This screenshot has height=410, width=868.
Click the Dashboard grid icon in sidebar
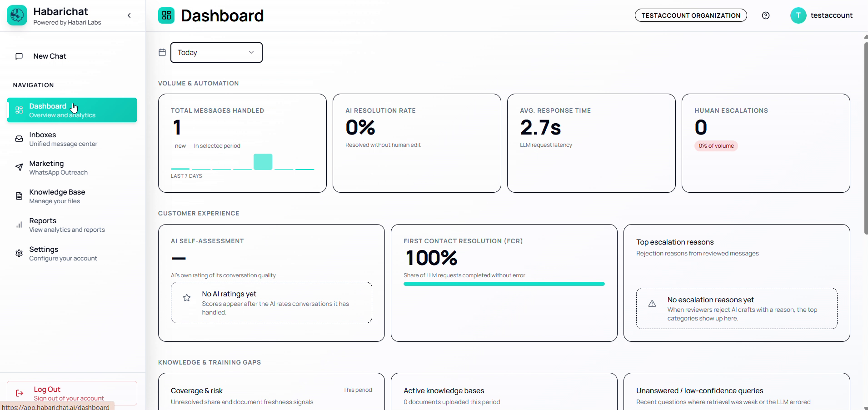click(x=19, y=110)
